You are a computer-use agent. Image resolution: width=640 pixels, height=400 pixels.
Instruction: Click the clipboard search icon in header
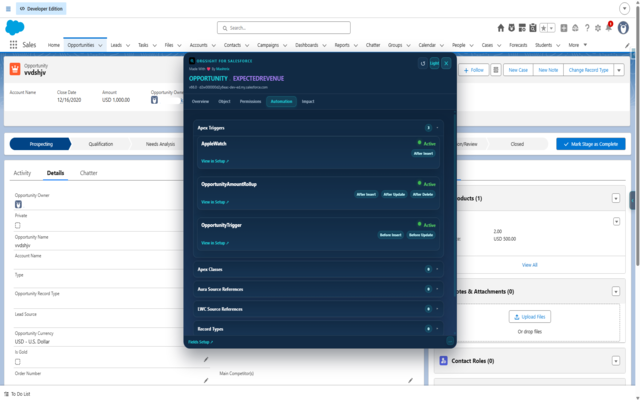[533, 28]
